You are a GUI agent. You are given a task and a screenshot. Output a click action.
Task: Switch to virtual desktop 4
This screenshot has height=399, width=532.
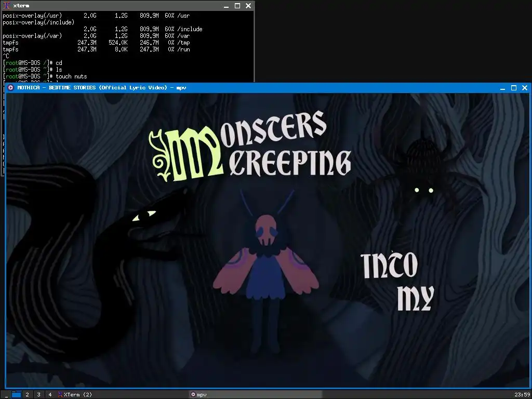(50, 395)
